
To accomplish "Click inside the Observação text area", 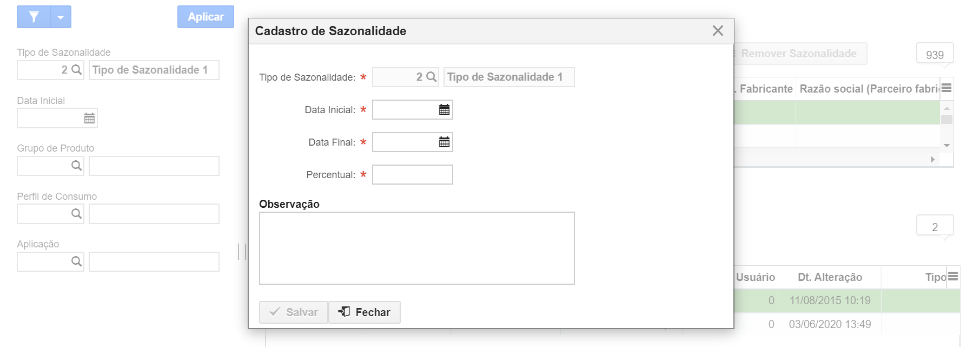I will (x=417, y=248).
